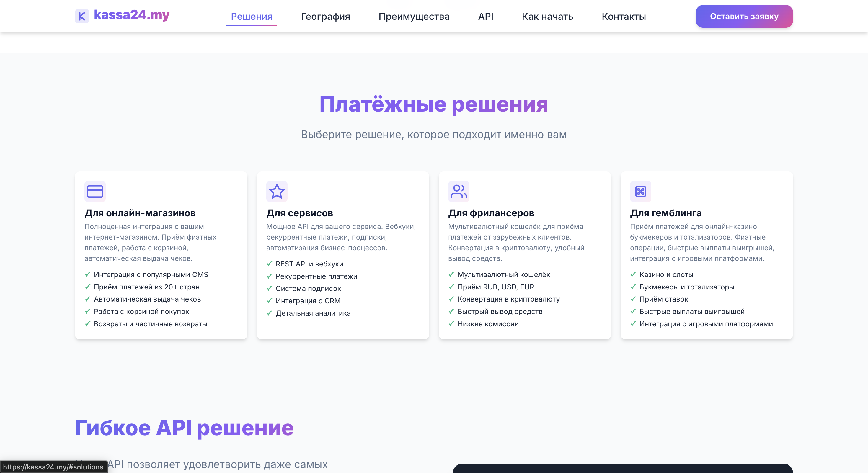Click the star icon for services
Image resolution: width=868 pixels, height=473 pixels.
[x=277, y=191]
